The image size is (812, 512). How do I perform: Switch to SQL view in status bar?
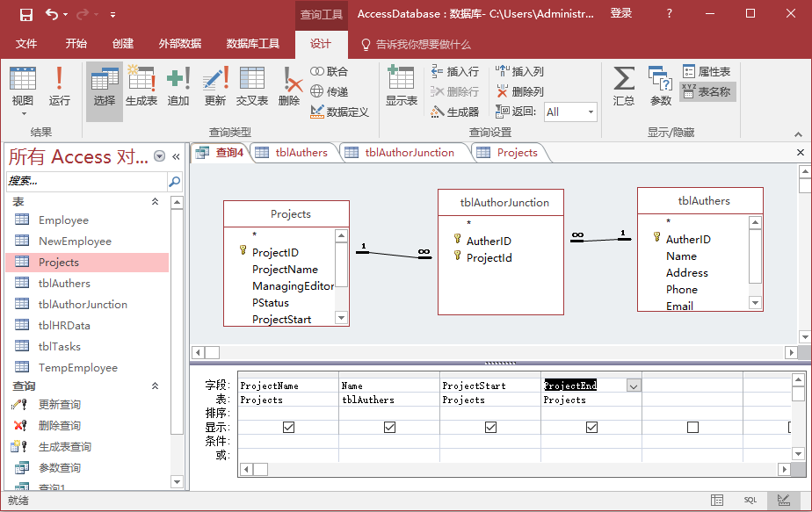750,500
